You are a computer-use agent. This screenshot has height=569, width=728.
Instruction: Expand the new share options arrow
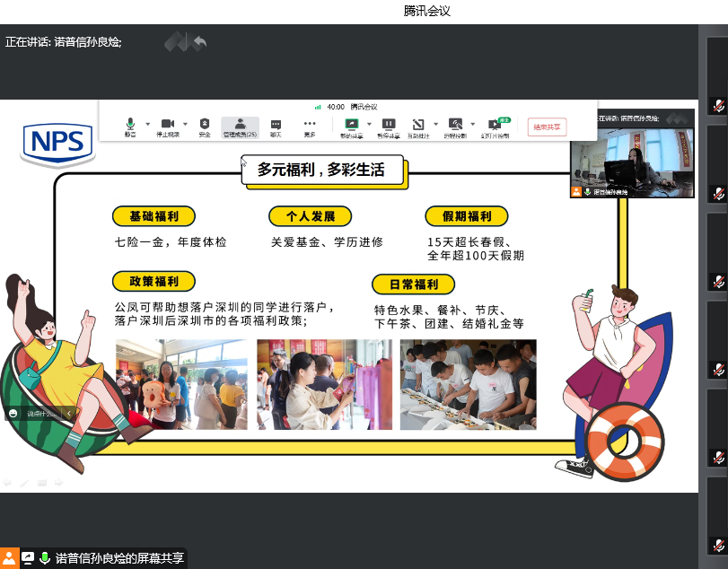click(369, 124)
